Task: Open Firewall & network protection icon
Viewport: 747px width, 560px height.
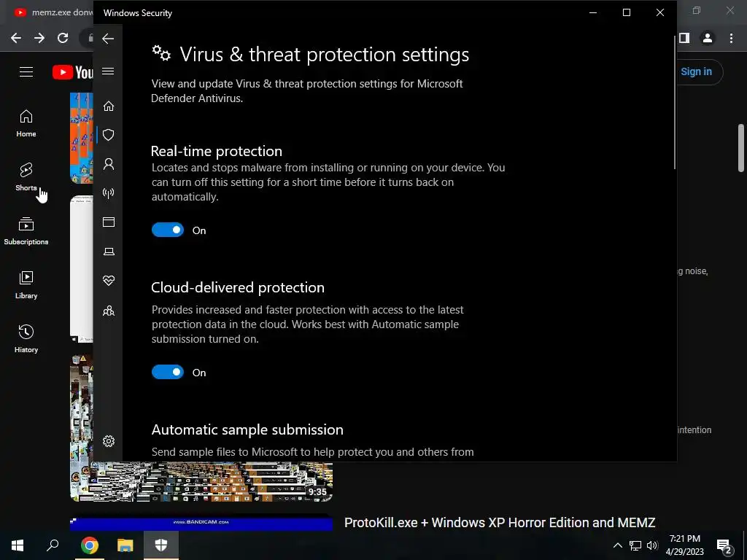Action: [109, 192]
